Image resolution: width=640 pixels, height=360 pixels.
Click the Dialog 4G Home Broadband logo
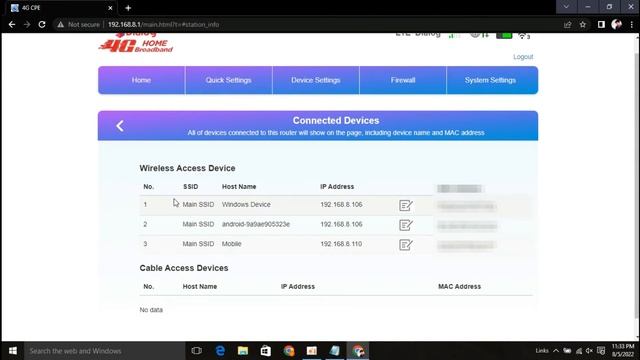(136, 43)
